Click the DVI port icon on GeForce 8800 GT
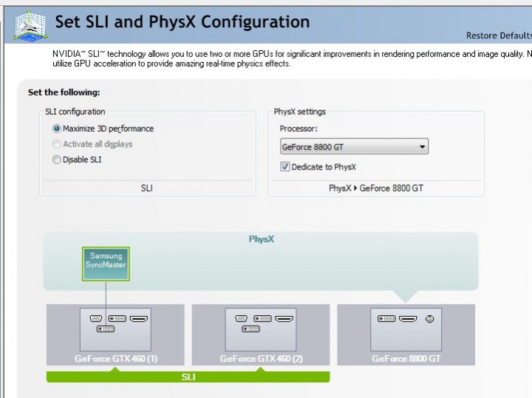Viewport: 532px width, 398px height. 386,319
